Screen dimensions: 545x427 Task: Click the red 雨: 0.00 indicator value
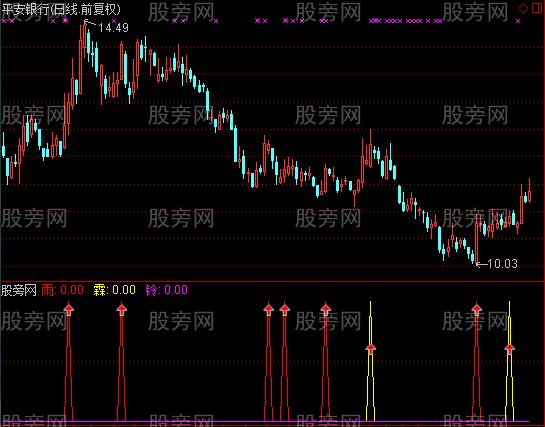pyautogui.click(x=63, y=290)
